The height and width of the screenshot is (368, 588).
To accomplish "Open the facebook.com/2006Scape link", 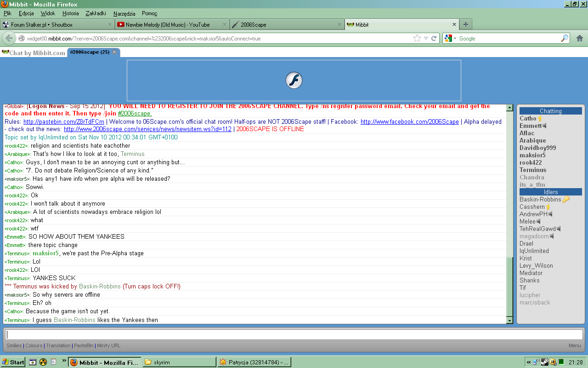I will coord(410,122).
